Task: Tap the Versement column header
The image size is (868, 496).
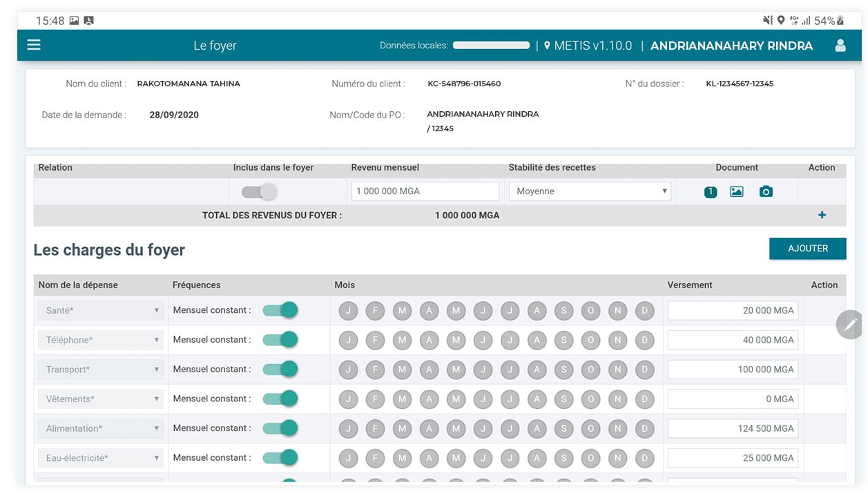Action: pyautogui.click(x=690, y=285)
